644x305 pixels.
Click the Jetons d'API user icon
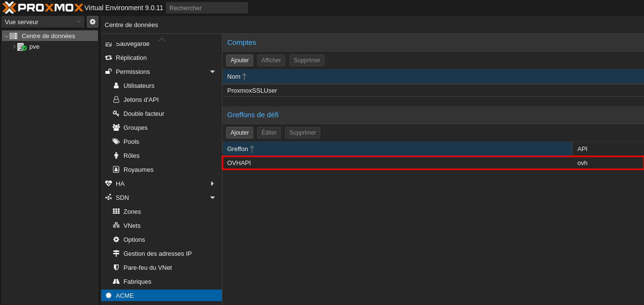116,99
